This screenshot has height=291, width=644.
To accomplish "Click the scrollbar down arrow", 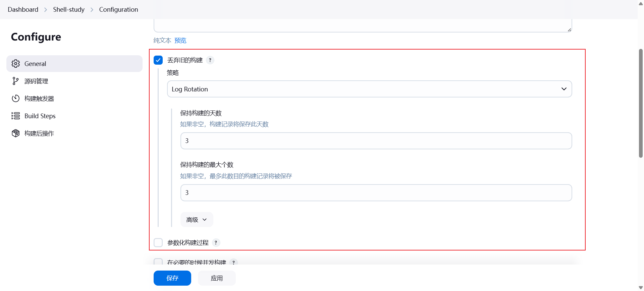I will pos(641,288).
